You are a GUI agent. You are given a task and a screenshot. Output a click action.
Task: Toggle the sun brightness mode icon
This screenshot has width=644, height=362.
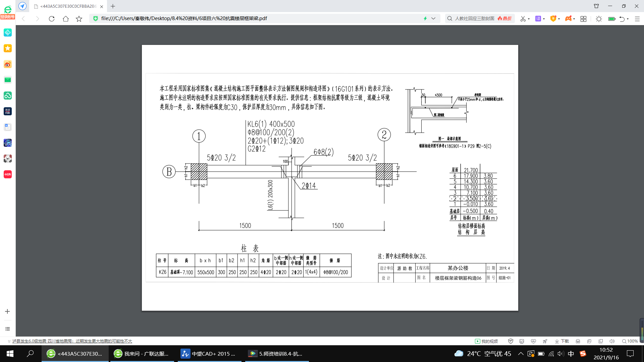point(599,19)
